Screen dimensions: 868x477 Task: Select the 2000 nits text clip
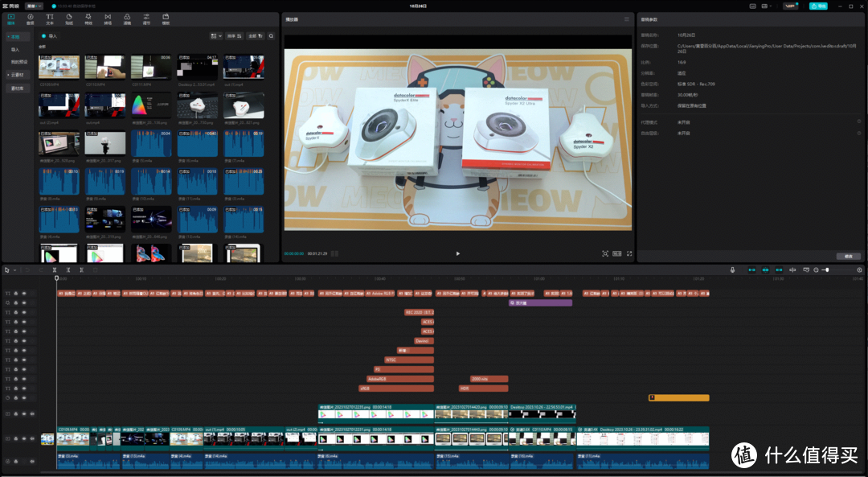tap(489, 379)
